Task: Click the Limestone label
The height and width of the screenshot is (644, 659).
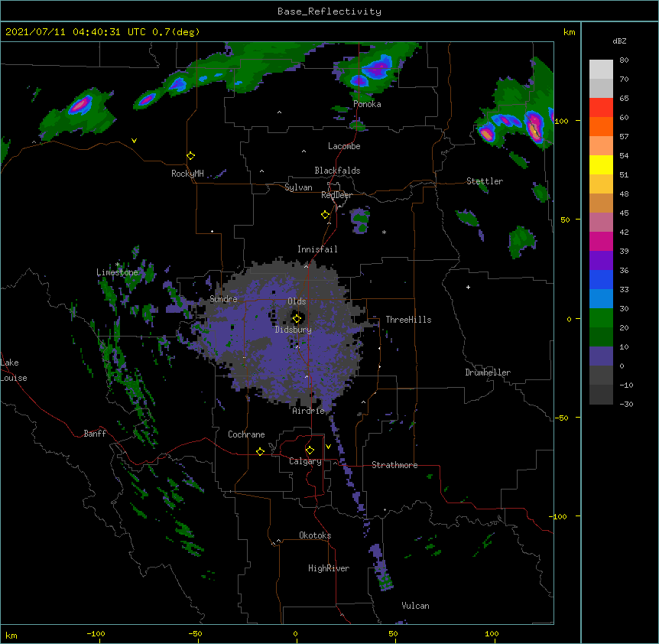Action: [x=117, y=272]
